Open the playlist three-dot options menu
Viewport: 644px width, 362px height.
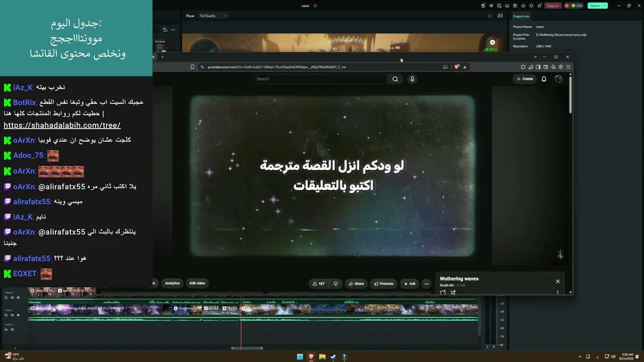557,292
